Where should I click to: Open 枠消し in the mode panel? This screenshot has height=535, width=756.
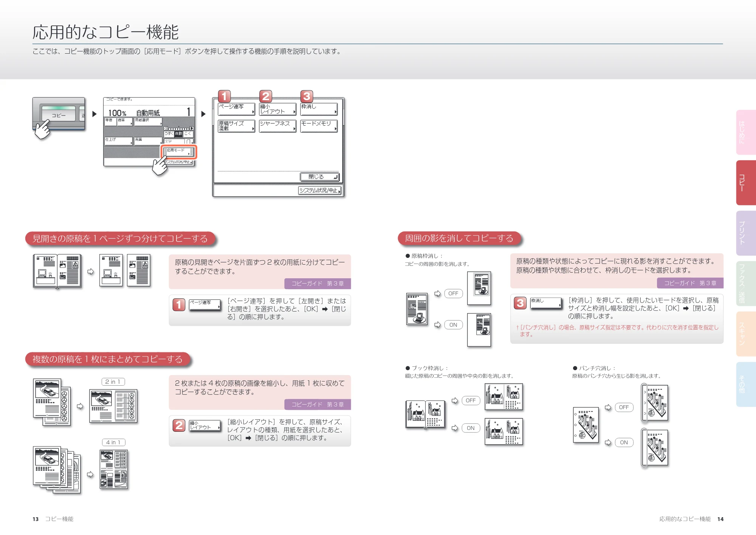point(319,109)
